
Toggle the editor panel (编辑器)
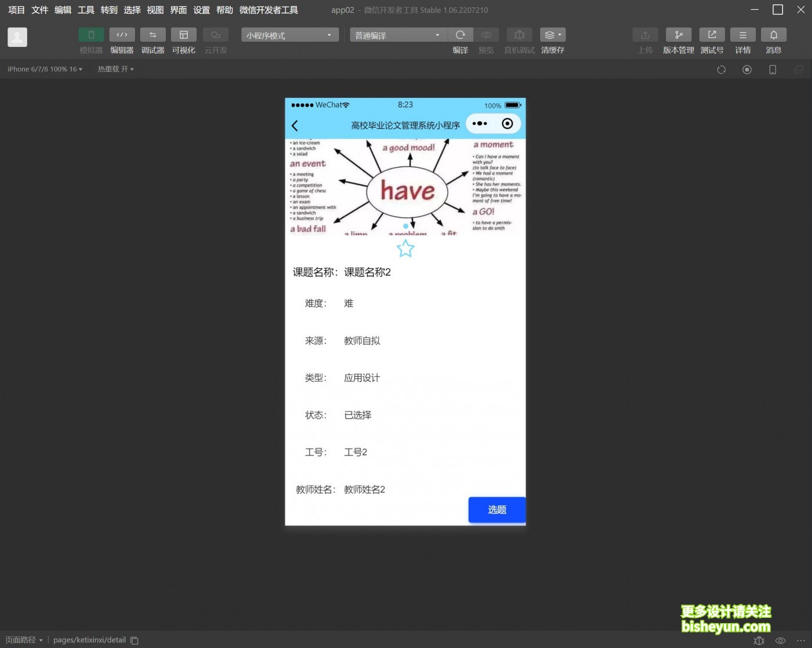point(122,35)
